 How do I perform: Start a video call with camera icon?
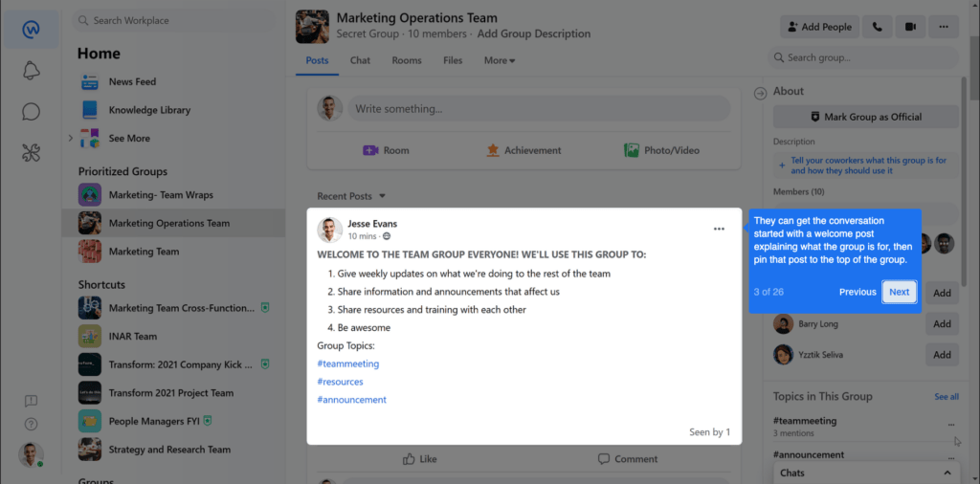910,27
